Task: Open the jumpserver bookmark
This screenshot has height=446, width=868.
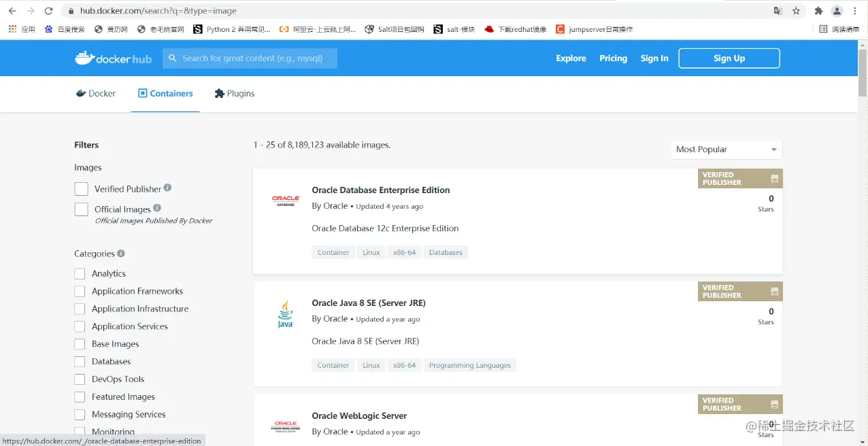Action: [594, 29]
